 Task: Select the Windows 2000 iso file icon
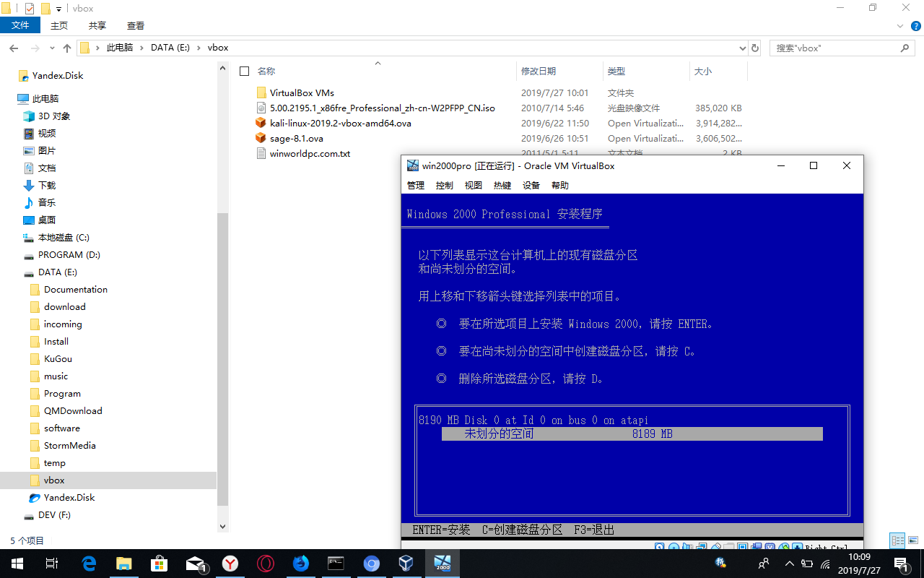(261, 108)
